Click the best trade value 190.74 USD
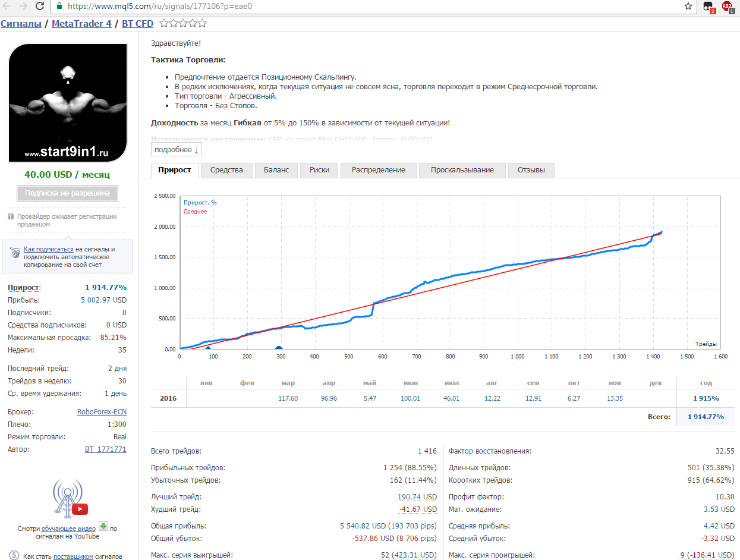The width and height of the screenshot is (740, 560). 417,497
